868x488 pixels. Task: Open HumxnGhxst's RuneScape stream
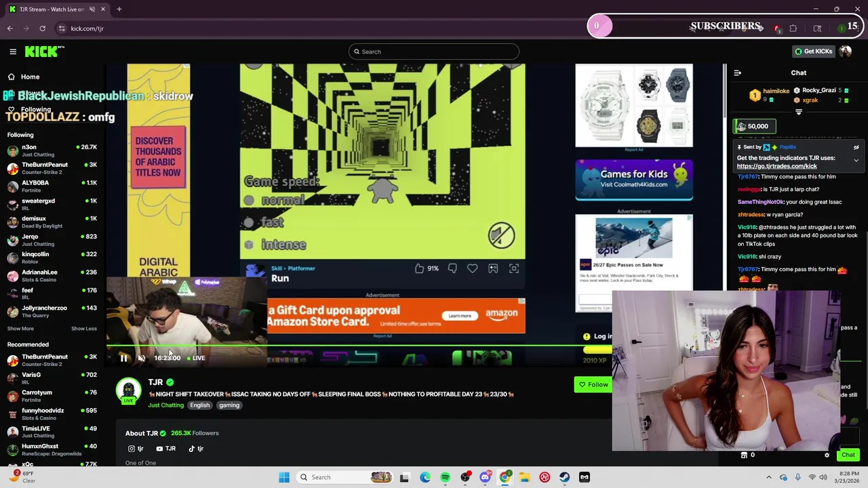52,449
